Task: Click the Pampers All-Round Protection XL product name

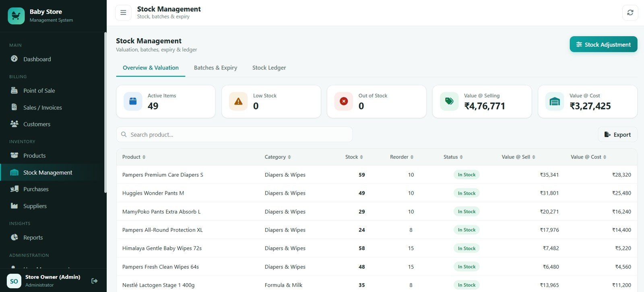Action: [x=163, y=230]
